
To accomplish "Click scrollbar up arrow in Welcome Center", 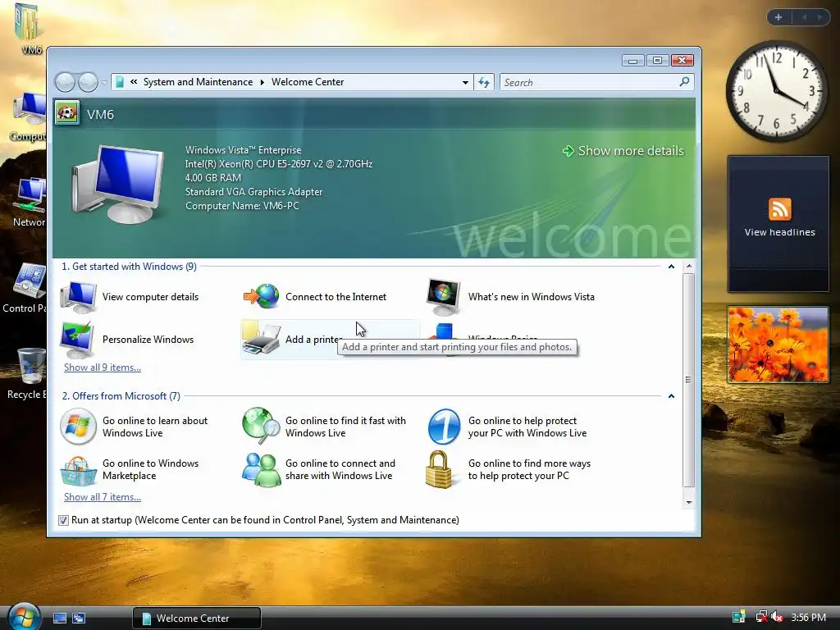I will click(x=689, y=267).
